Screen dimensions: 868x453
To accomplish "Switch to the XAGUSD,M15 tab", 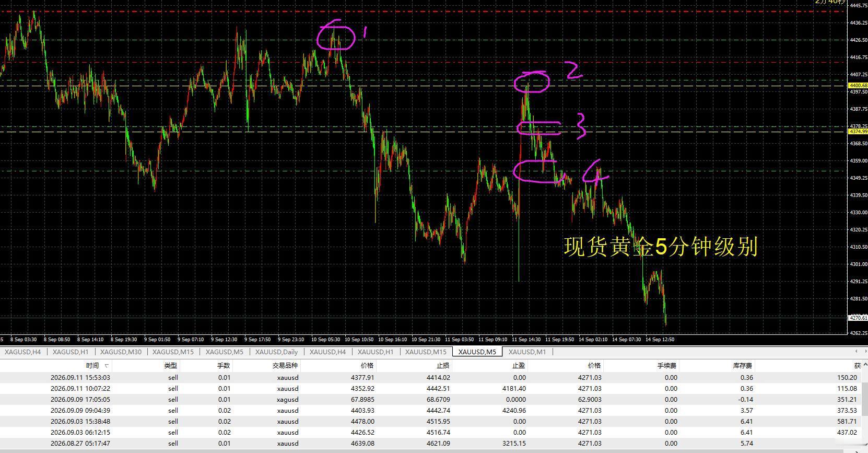I will [173, 352].
